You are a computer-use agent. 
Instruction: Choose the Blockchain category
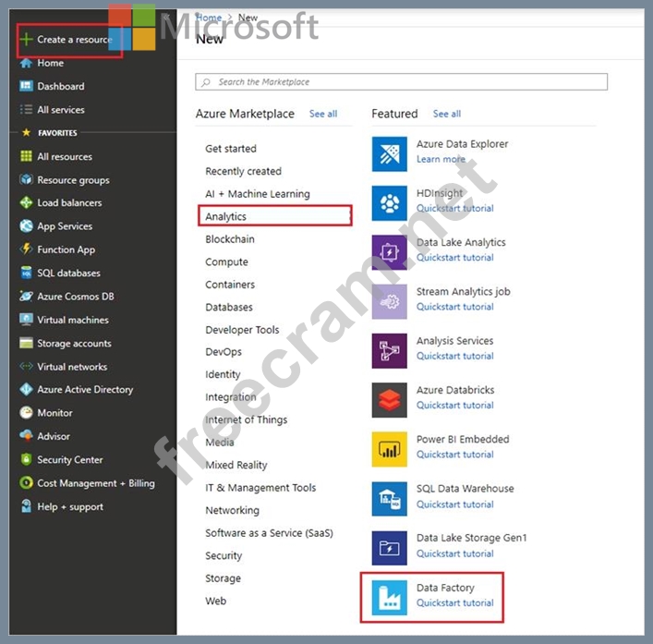230,239
